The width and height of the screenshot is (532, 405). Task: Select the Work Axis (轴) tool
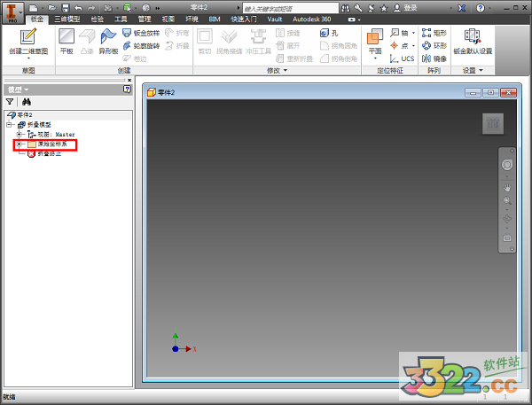click(x=399, y=33)
